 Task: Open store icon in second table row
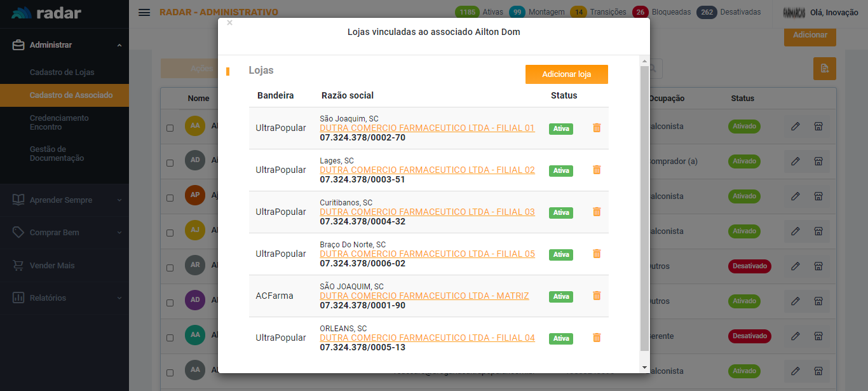[x=818, y=161]
